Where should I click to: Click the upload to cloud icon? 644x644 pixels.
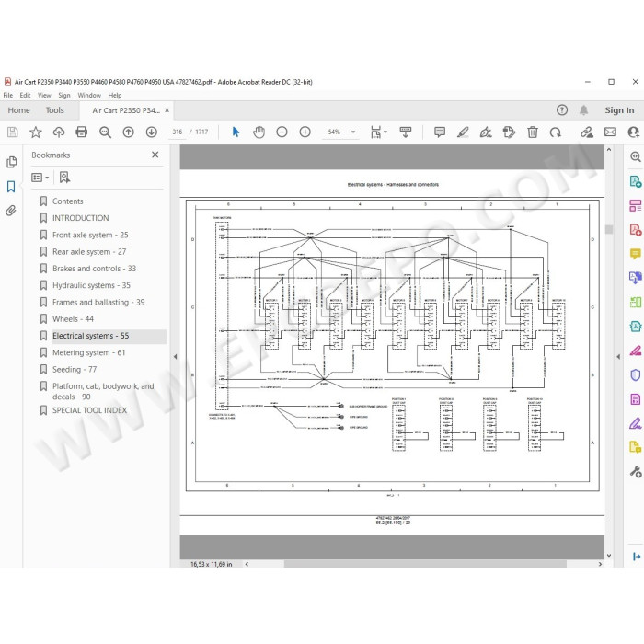tap(59, 132)
